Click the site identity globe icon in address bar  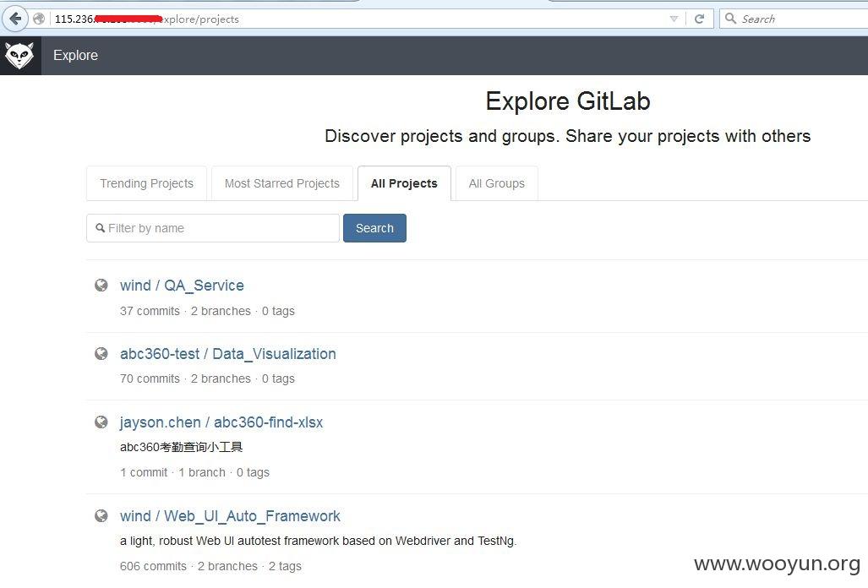point(39,19)
